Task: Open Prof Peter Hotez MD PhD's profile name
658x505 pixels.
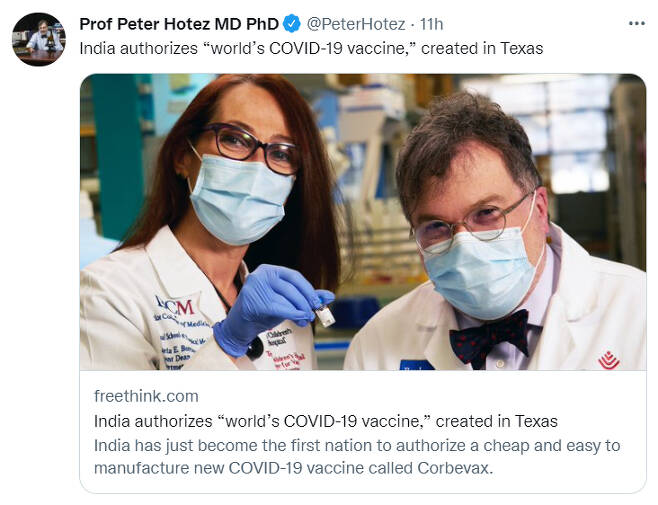Action: 179,24
